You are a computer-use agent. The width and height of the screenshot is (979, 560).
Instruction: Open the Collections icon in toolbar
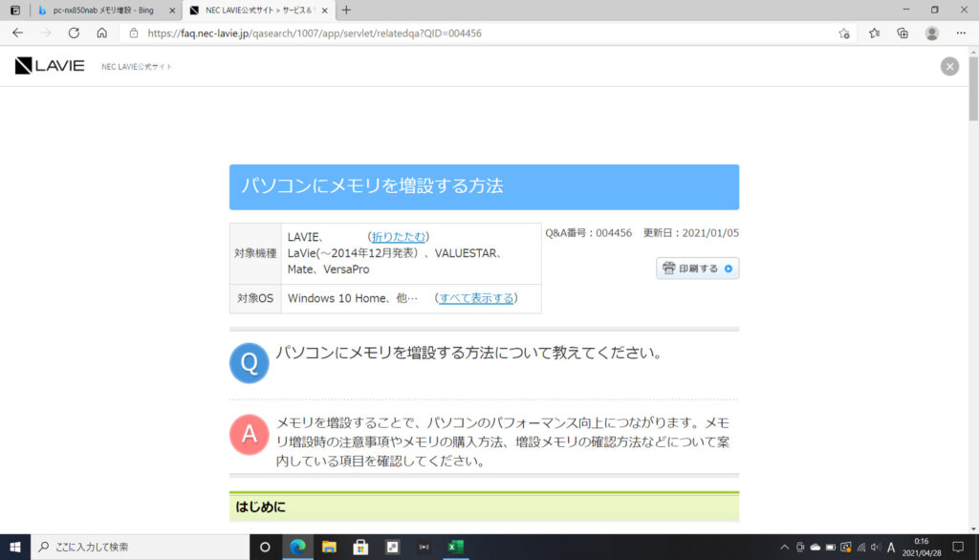coord(903,32)
